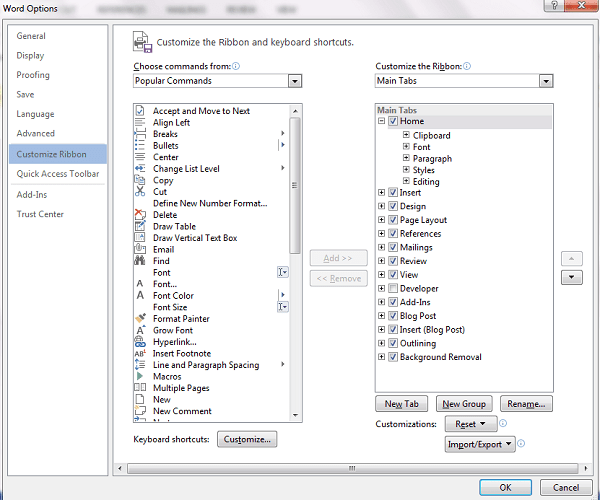Screen dimensions: 600x500
Task: Click the Macros command icon
Action: (x=140, y=377)
